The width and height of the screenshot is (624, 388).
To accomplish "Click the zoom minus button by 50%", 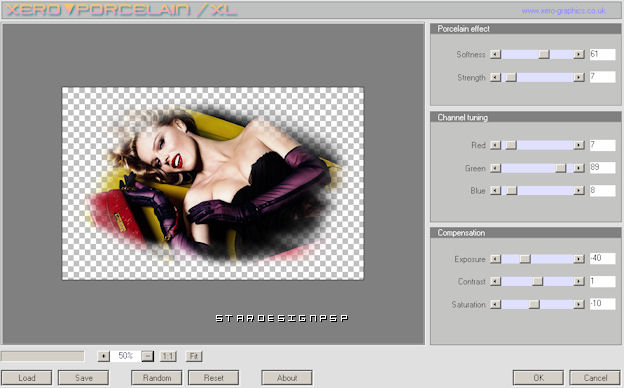I will point(148,356).
